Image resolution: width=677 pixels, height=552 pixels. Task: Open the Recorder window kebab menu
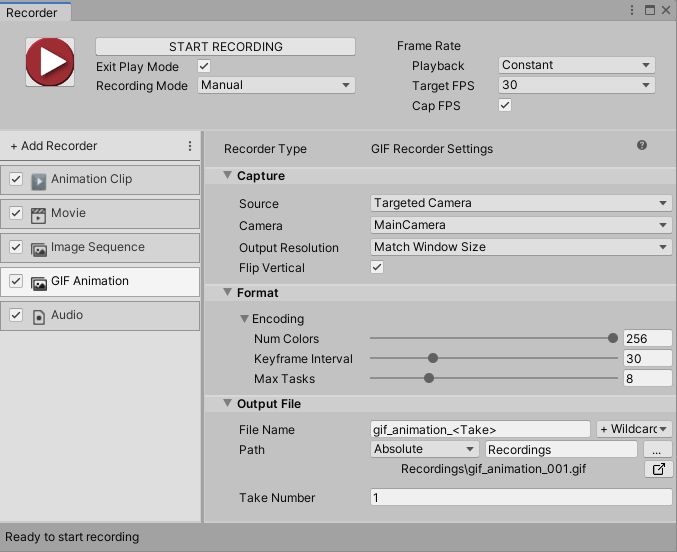pyautogui.click(x=632, y=10)
